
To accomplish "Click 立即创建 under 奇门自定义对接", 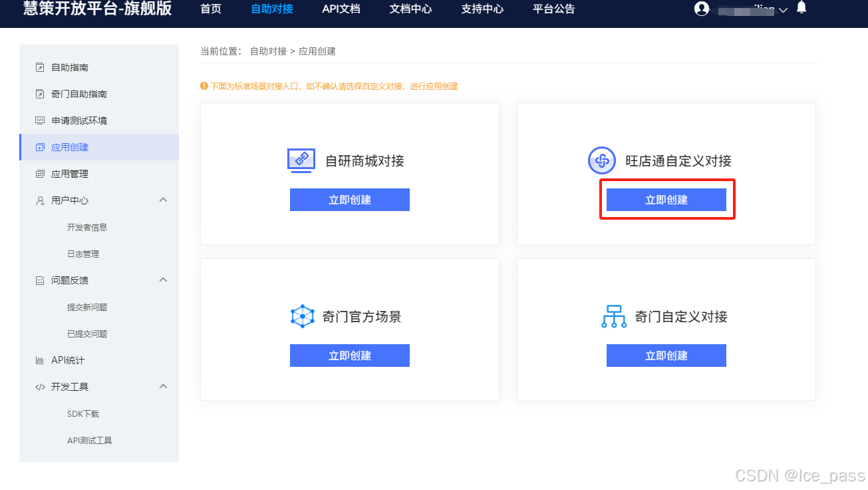I will 666,356.
